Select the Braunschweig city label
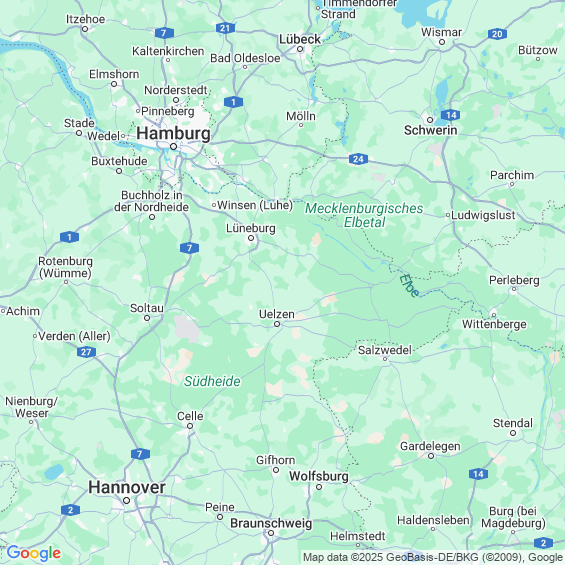The image size is (565, 565). coord(271,523)
